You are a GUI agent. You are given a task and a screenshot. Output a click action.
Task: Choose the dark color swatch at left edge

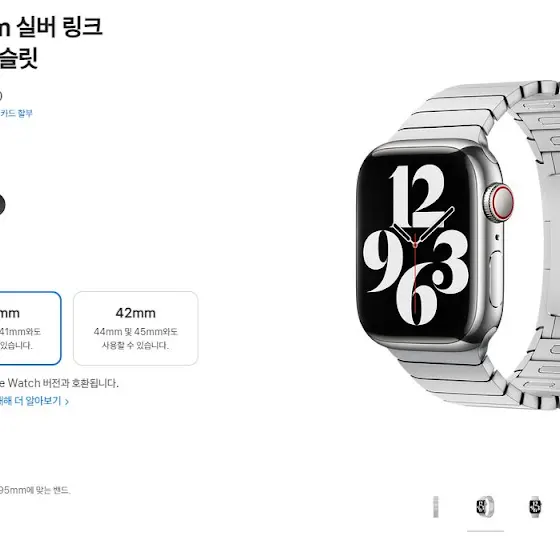point(2,205)
